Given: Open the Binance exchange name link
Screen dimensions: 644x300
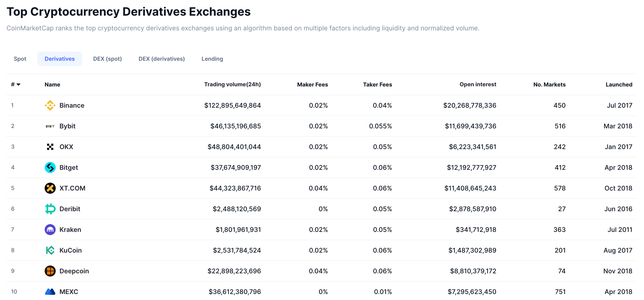Looking at the screenshot, I should (72, 105).
